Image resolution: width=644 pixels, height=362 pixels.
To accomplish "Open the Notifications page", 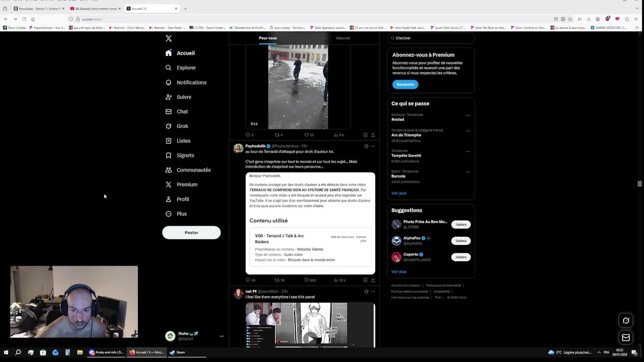I will (186, 82).
